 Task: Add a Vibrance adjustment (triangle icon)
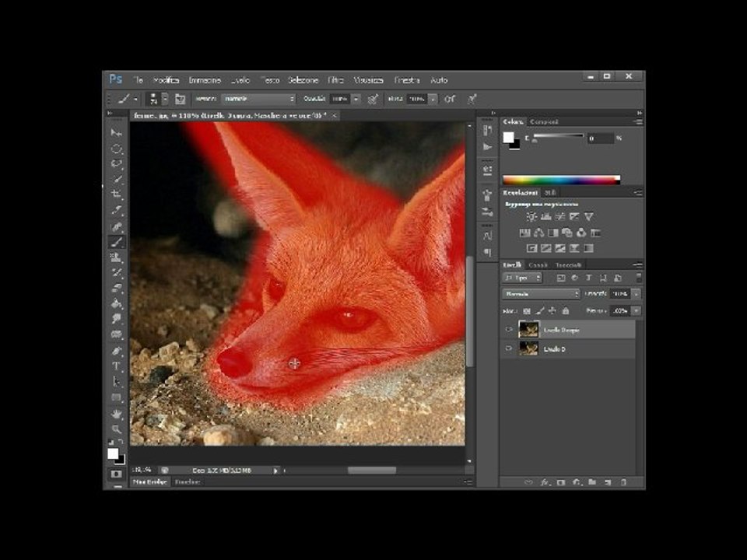pos(589,217)
